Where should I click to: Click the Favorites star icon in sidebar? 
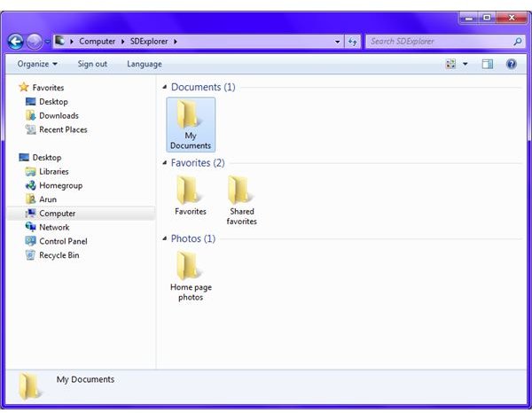(24, 87)
